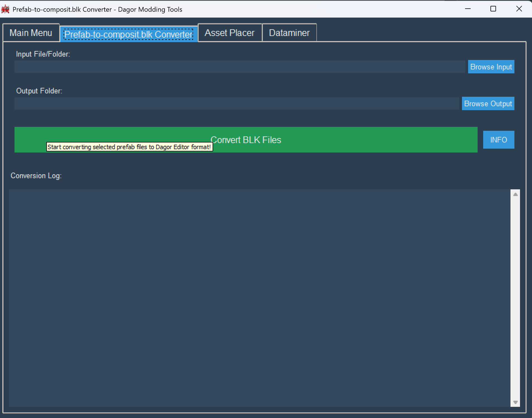Click the Browse Output button
Screen dimensions: 532x418
pyautogui.click(x=488, y=104)
